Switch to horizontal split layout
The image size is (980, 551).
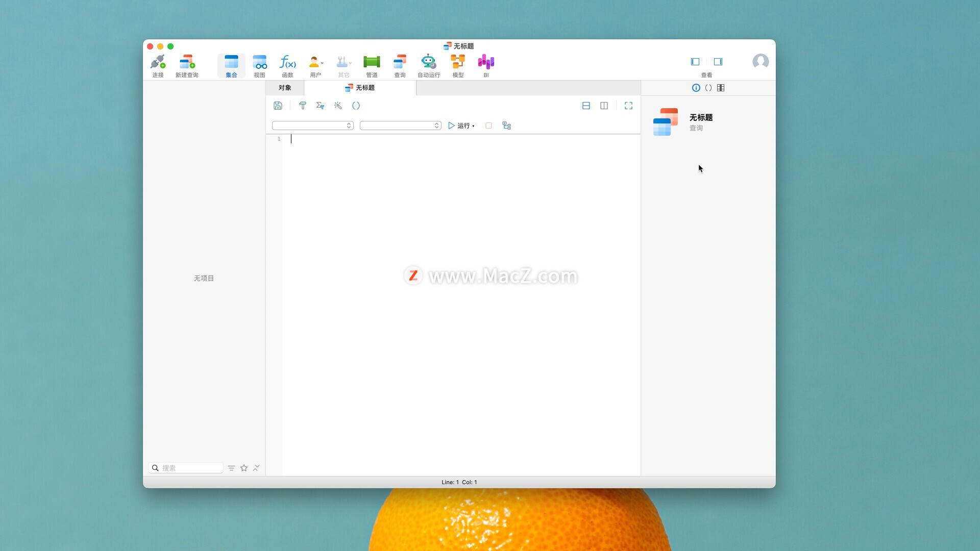pos(586,106)
